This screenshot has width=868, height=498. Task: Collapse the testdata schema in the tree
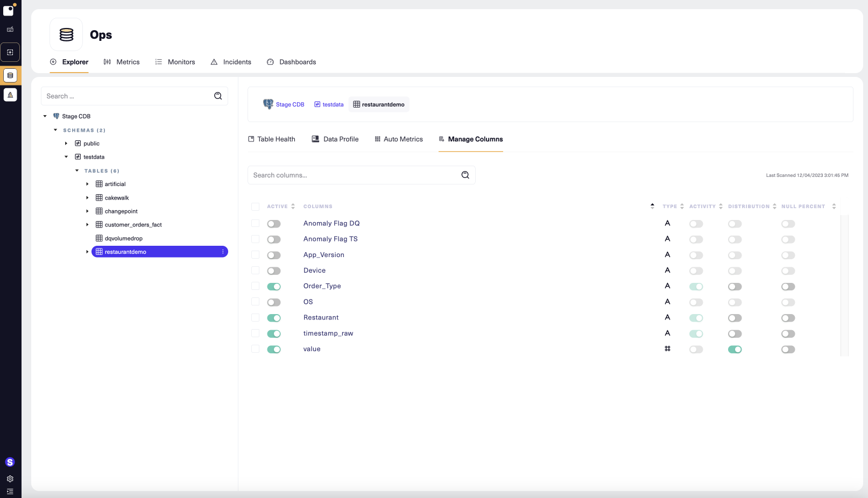coord(66,156)
